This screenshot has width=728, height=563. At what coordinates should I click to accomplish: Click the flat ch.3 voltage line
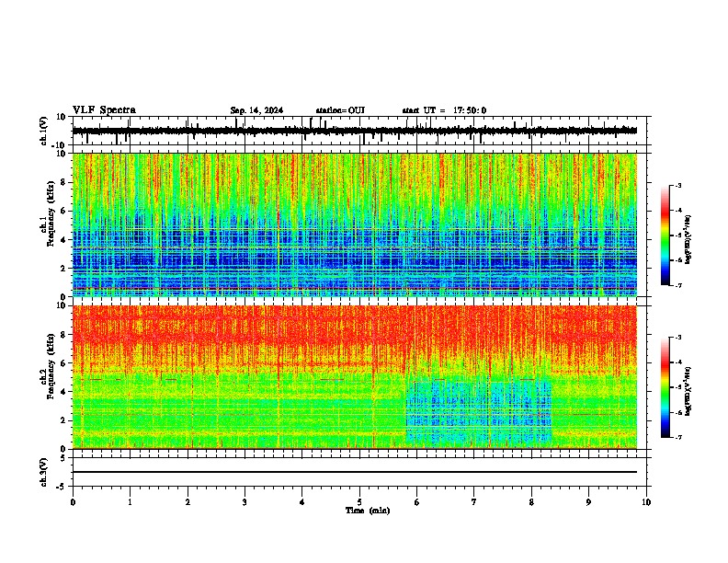point(355,472)
